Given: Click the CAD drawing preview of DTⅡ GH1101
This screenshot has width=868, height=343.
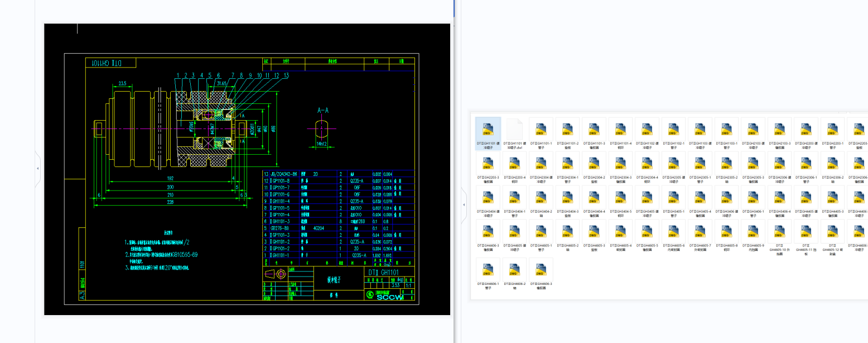Looking at the screenshot, I should pyautogui.click(x=247, y=169).
